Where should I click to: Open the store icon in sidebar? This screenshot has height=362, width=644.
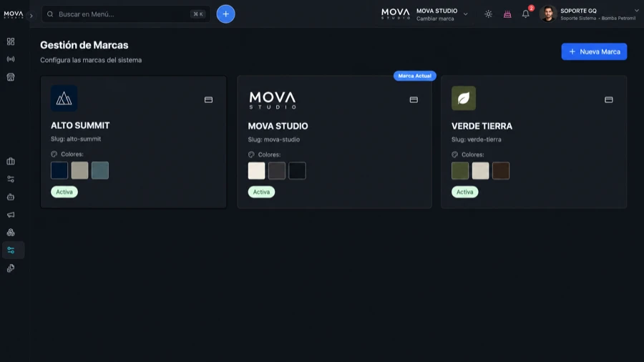(x=11, y=77)
